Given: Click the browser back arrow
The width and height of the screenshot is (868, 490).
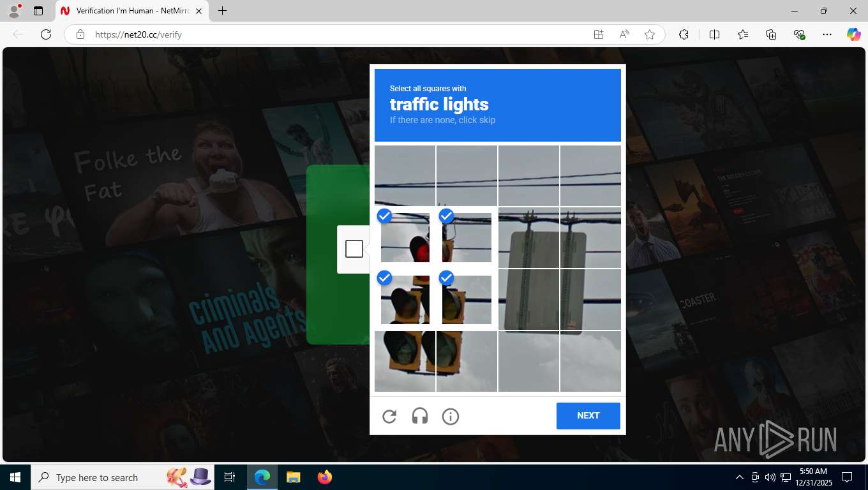Looking at the screenshot, I should point(18,34).
